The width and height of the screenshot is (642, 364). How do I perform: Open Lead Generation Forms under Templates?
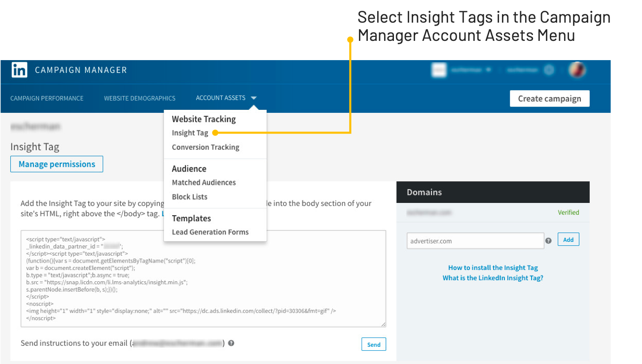click(x=210, y=232)
